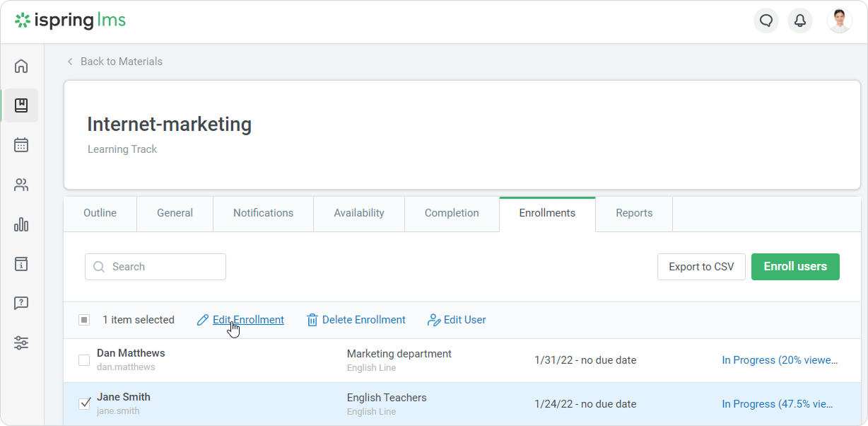Switch to the Reports tab
868x426 pixels.
(x=634, y=213)
